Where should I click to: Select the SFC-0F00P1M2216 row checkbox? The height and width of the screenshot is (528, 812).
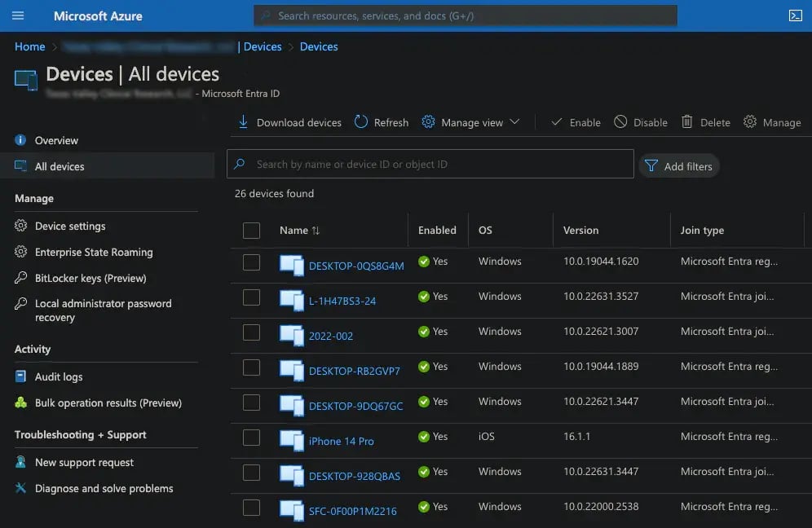click(252, 508)
